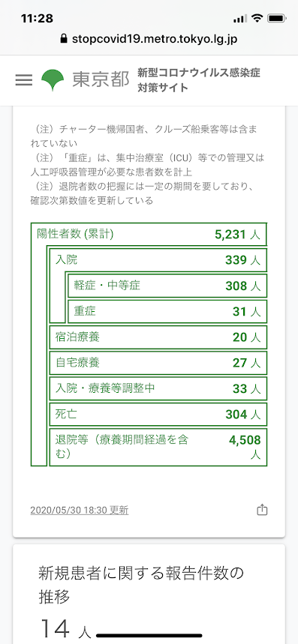Viewport: 298px width, 644px height.
Task: Open the hamburger navigation menu
Action: click(24, 79)
